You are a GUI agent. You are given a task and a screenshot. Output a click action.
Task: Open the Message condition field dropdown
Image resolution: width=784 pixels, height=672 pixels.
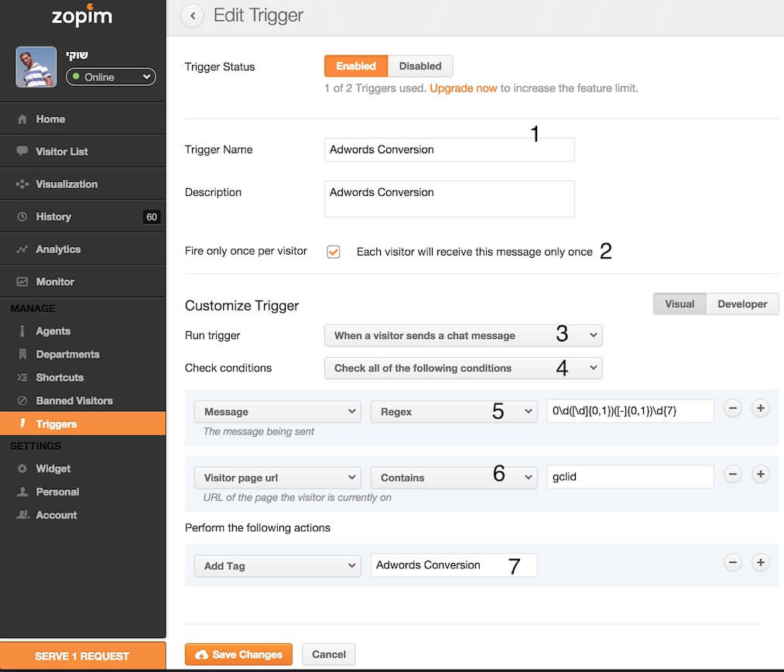[278, 412]
